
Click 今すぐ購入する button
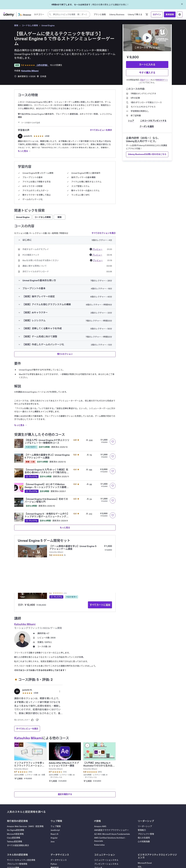(x=147, y=72)
